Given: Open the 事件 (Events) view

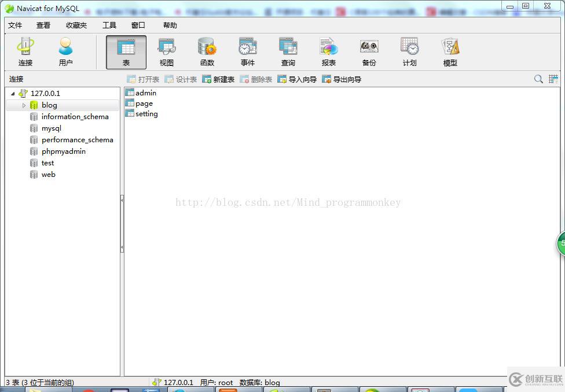Looking at the screenshot, I should [247, 51].
